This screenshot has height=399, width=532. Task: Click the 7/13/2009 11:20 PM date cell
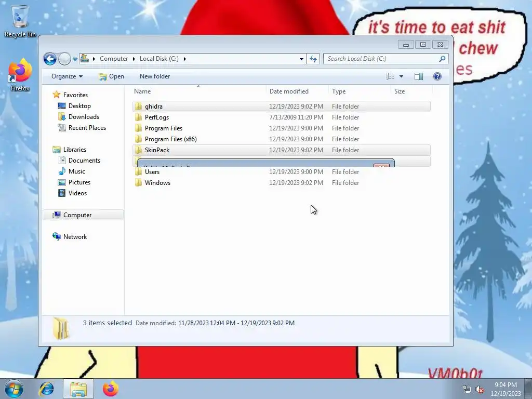296,117
